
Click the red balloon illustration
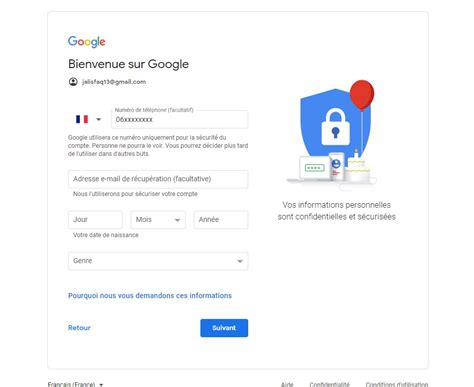(x=362, y=95)
